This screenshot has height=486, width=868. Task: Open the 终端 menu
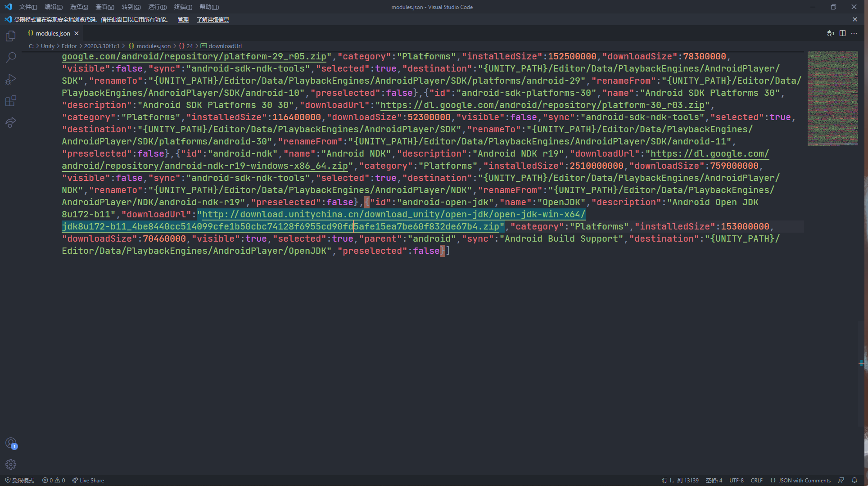tap(182, 7)
